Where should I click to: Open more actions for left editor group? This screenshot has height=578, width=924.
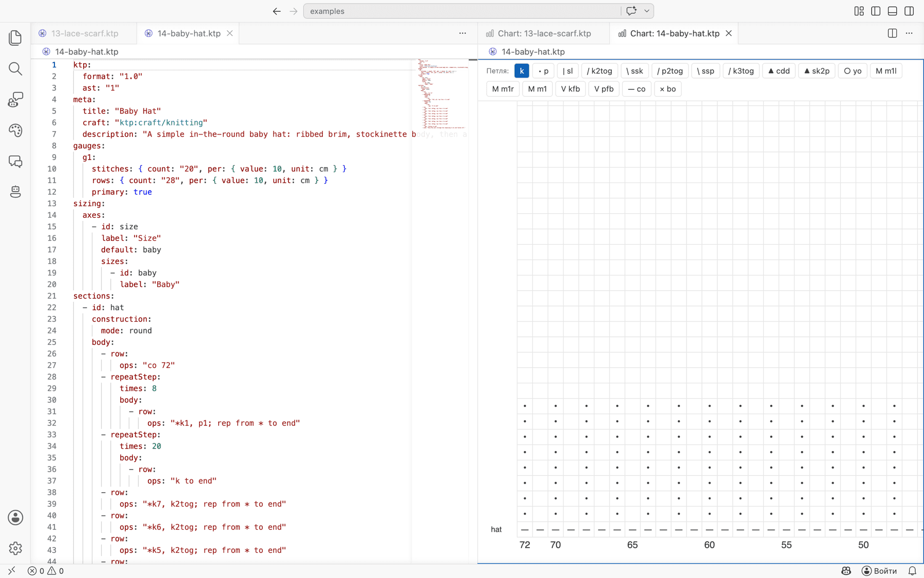coord(463,33)
